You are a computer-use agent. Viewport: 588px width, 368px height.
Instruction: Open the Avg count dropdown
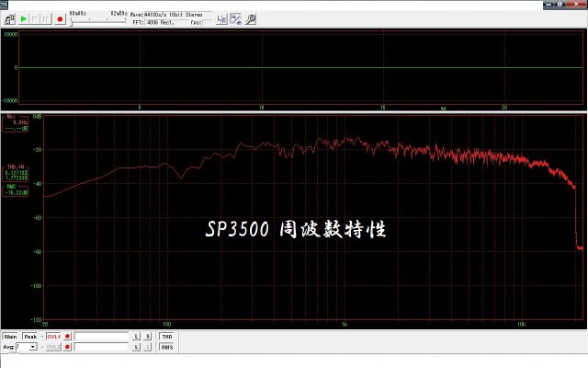[x=33, y=347]
